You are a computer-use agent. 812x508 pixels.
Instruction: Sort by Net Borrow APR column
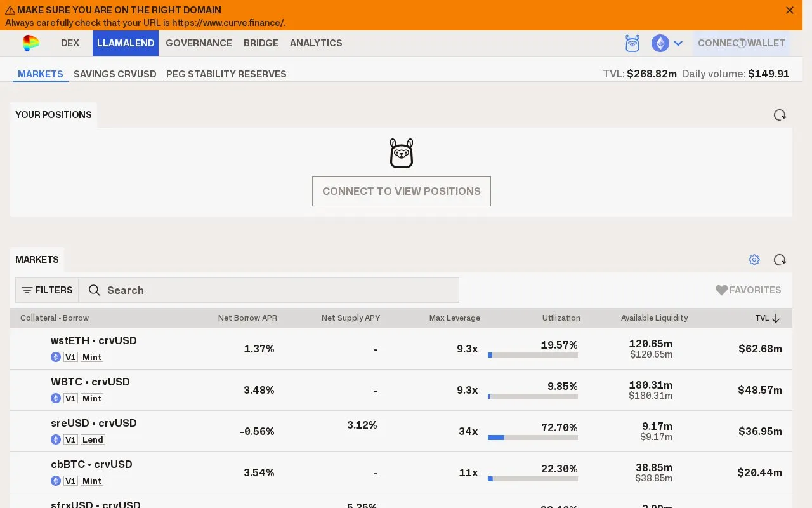tap(247, 318)
